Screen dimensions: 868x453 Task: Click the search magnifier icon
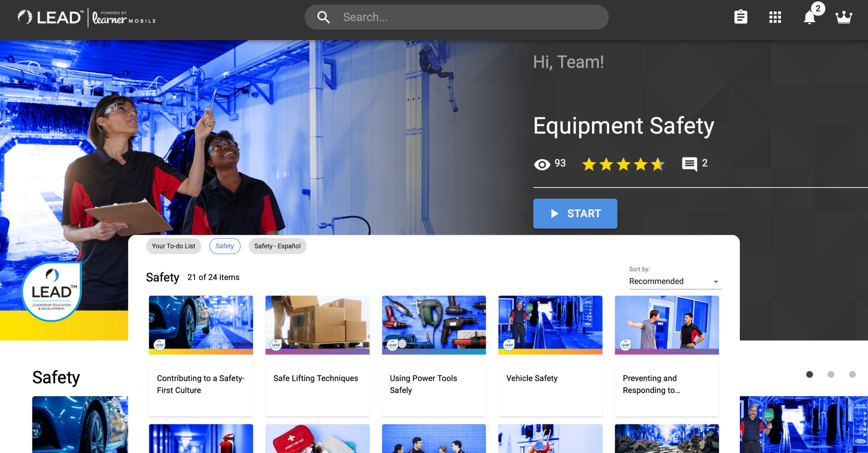tap(323, 17)
